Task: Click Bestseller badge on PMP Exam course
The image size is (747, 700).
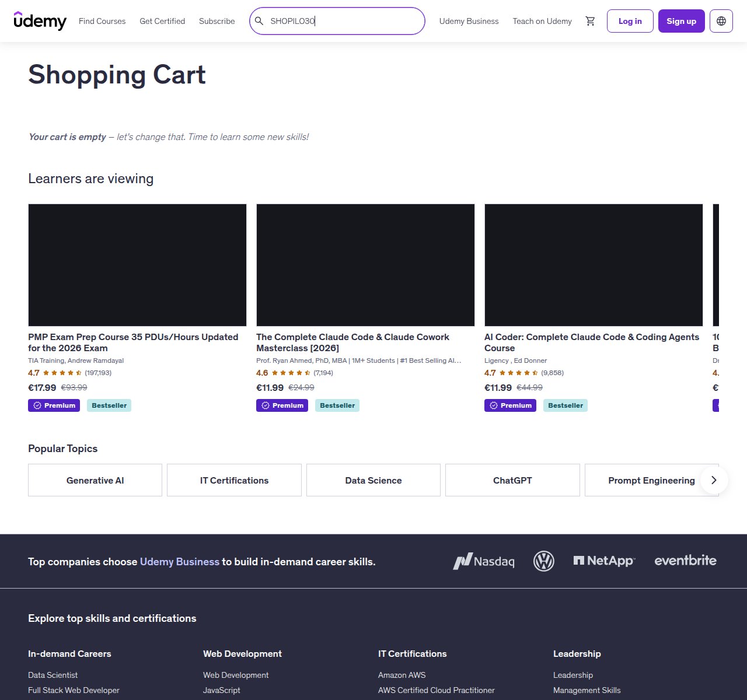Action: 109,405
